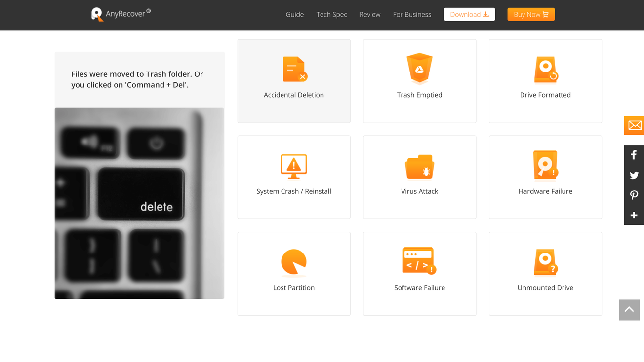644x362 pixels.
Task: Click the Accidental Deletion file icon
Action: click(x=294, y=69)
